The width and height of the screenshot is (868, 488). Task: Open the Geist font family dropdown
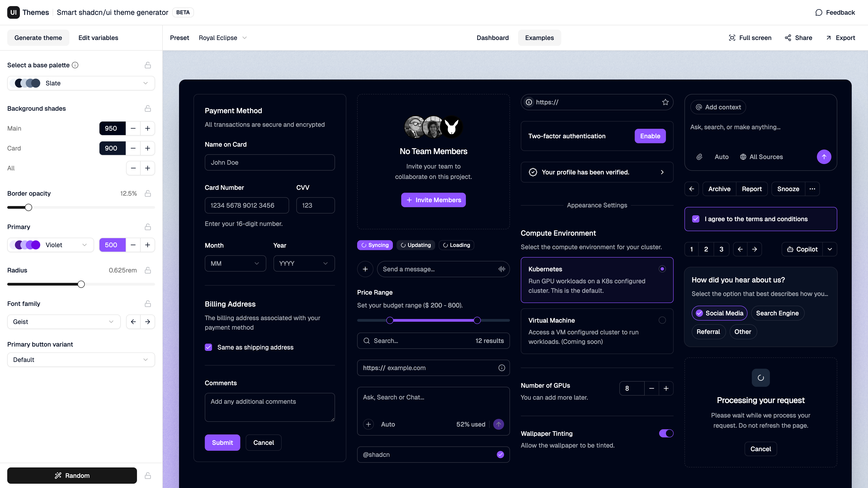tap(64, 322)
